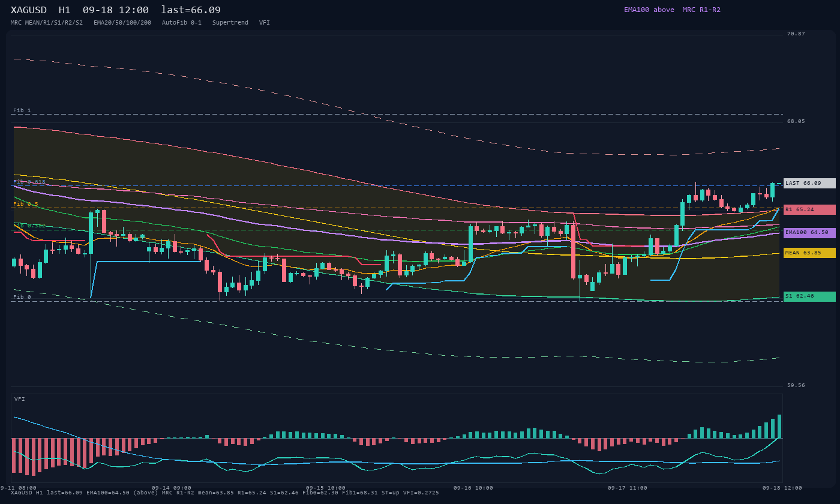Select the EMA20/50/100/200 legend entry
This screenshot has height=504, width=840.
(x=122, y=23)
